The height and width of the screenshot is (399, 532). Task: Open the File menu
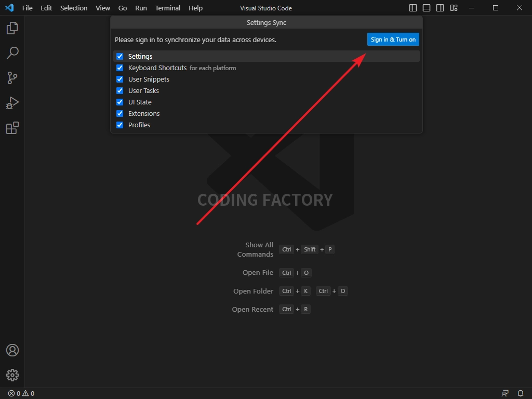(x=28, y=8)
